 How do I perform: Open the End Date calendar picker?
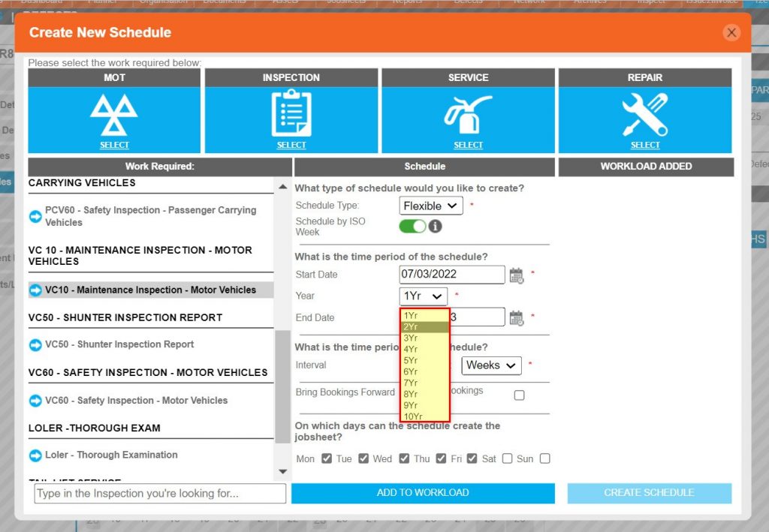[517, 319]
